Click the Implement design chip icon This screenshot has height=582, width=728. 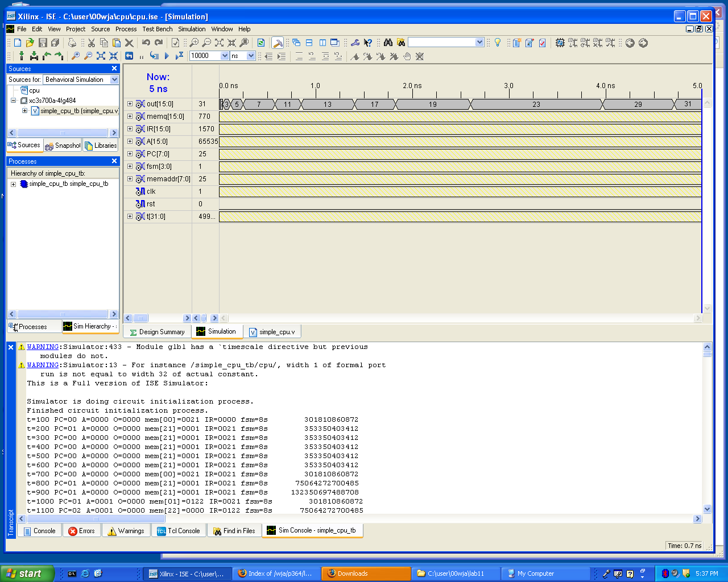point(560,43)
